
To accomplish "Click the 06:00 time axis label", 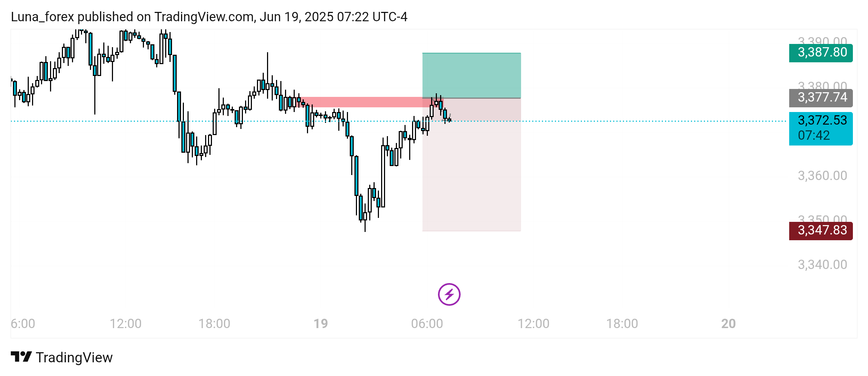I will 427,323.
